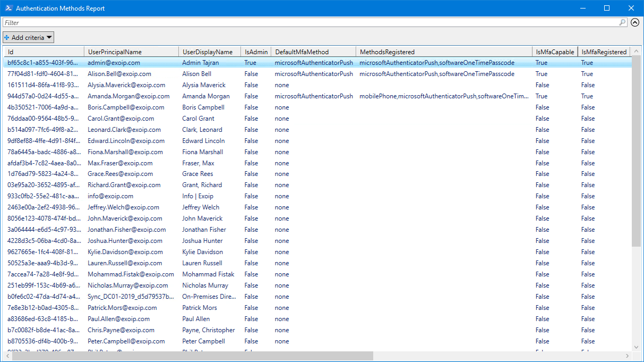
Task: Open the Add criteria dropdown
Action: pyautogui.click(x=29, y=37)
